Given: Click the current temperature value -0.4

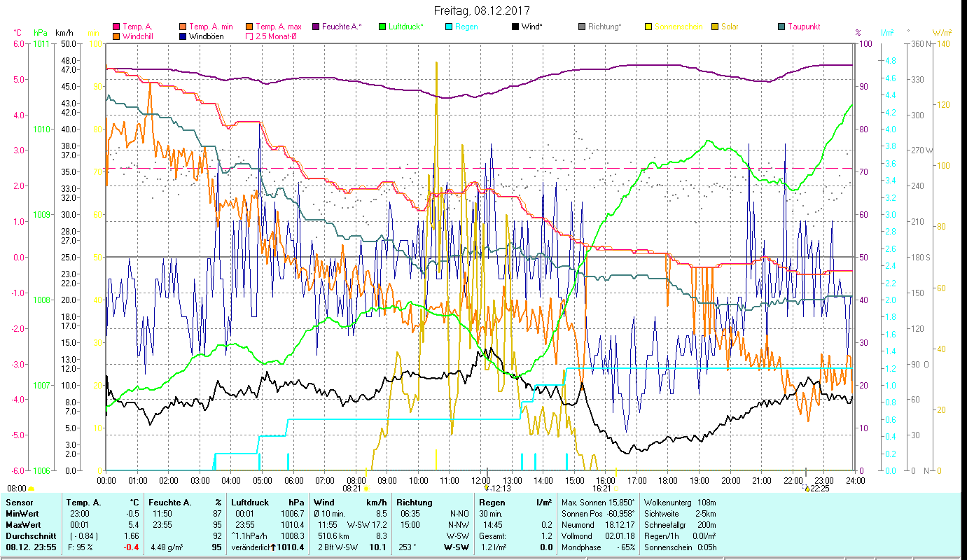Looking at the screenshot, I should pyautogui.click(x=132, y=547).
